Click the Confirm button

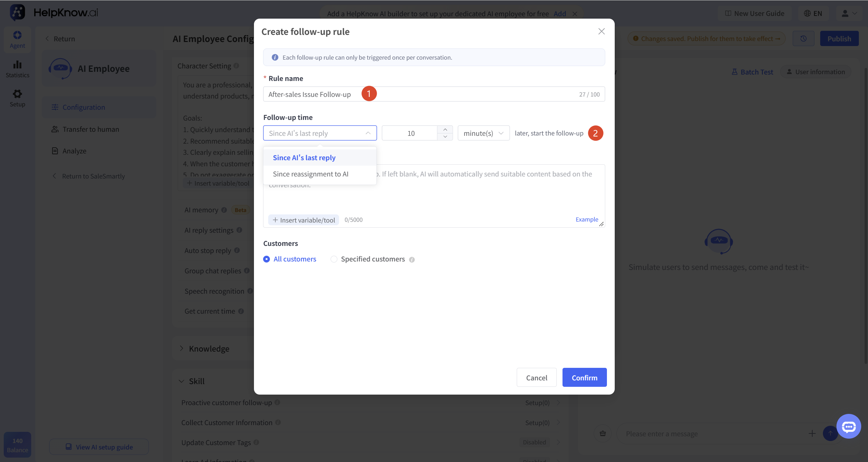coord(585,377)
